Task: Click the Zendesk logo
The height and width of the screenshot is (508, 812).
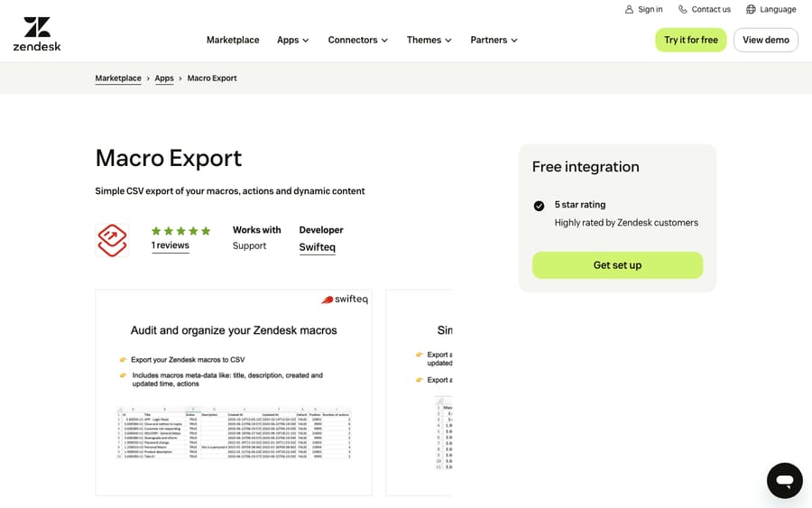Action: pyautogui.click(x=37, y=34)
